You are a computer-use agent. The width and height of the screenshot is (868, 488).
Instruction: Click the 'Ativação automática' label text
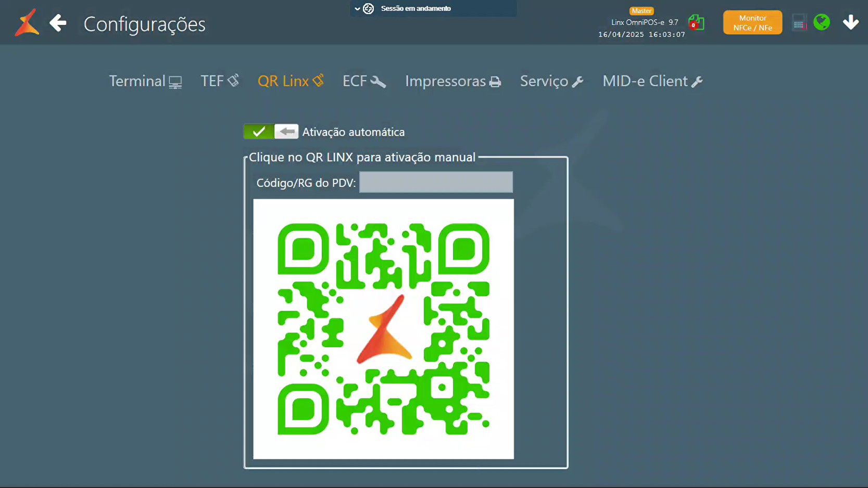click(354, 132)
